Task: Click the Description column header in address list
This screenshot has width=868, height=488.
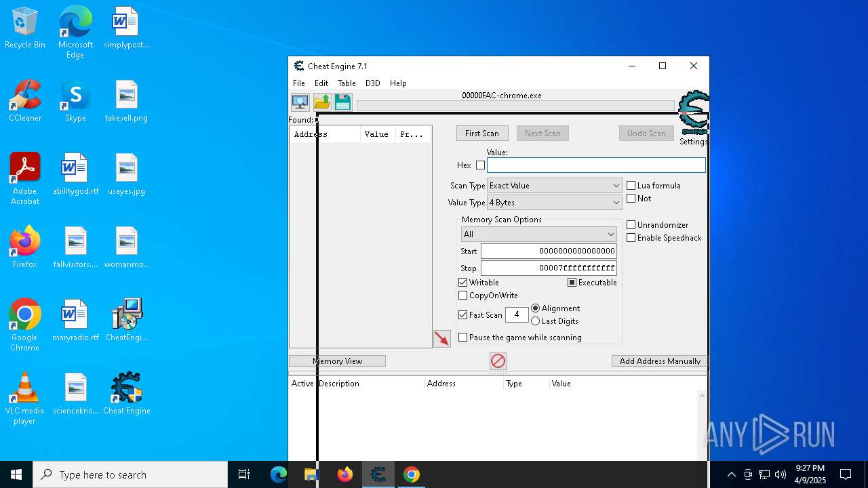Action: pos(371,384)
